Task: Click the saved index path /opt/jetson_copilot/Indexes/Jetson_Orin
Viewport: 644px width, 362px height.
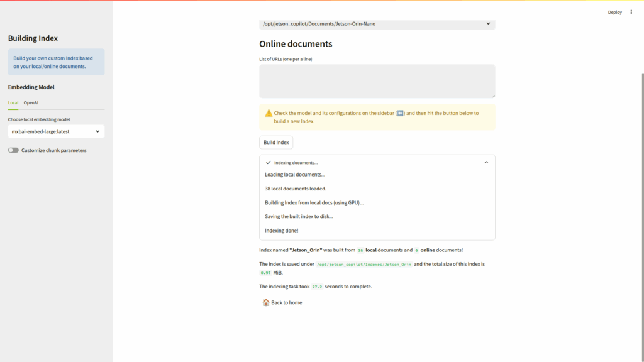Action: [364, 265]
